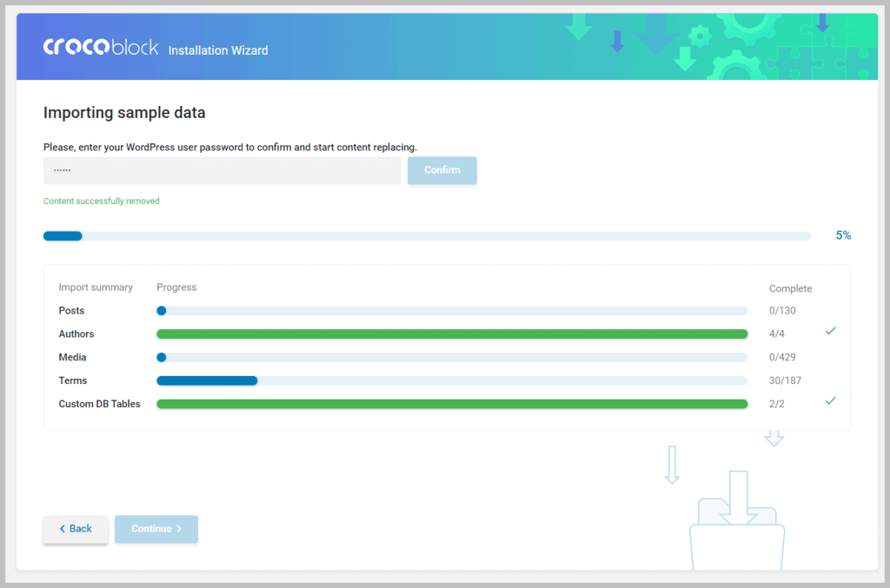Go back using the Back button
This screenshot has width=890, height=588.
pyautogui.click(x=76, y=529)
